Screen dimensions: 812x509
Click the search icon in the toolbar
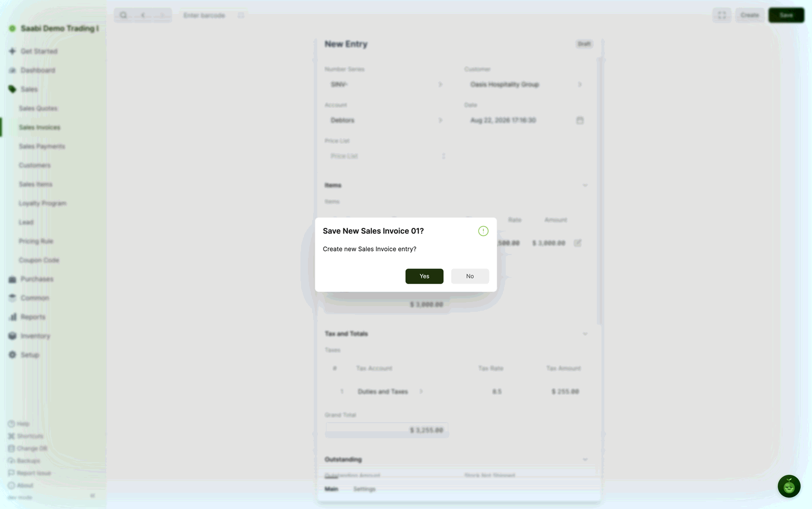coord(124,15)
